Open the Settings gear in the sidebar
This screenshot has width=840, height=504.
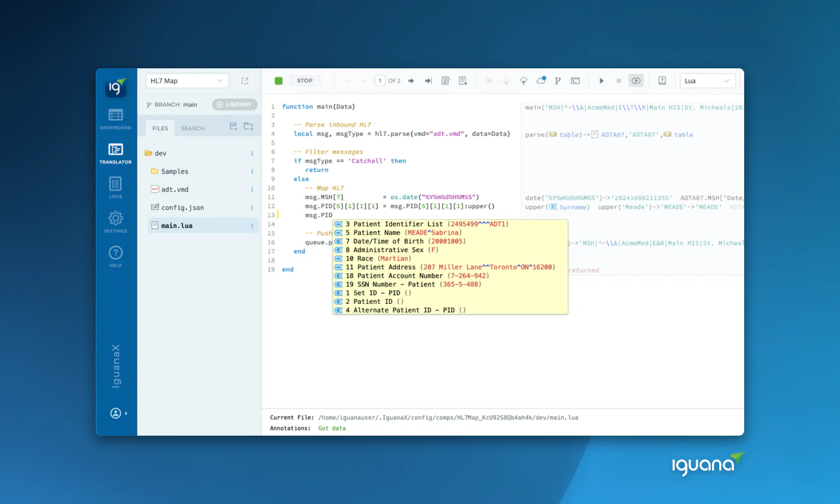pos(115,222)
